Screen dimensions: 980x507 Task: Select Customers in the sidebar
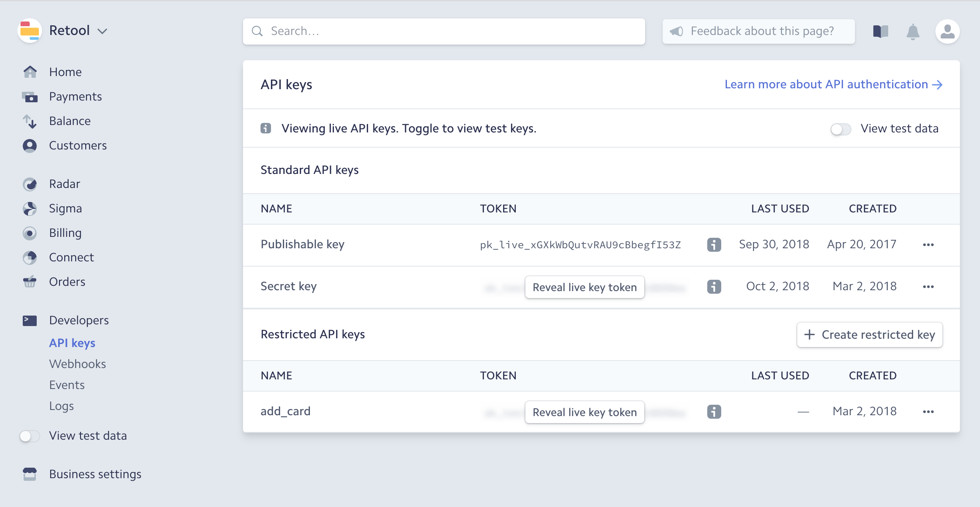point(78,146)
